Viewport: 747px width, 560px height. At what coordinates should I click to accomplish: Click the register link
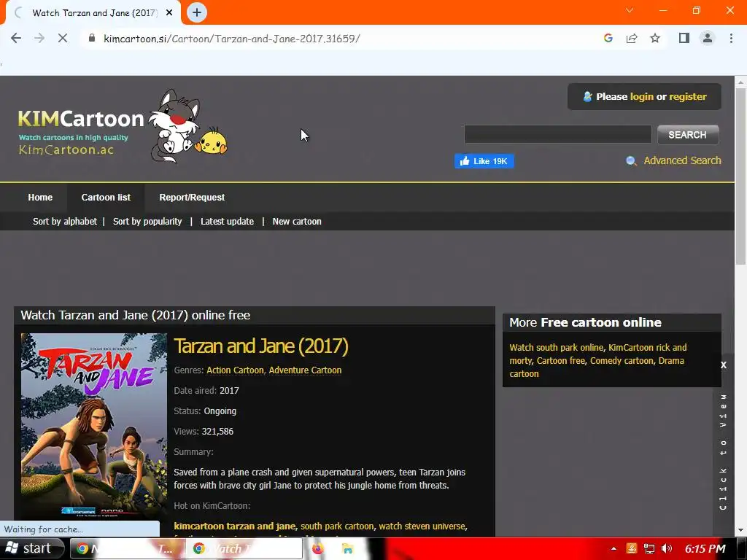pyautogui.click(x=687, y=97)
